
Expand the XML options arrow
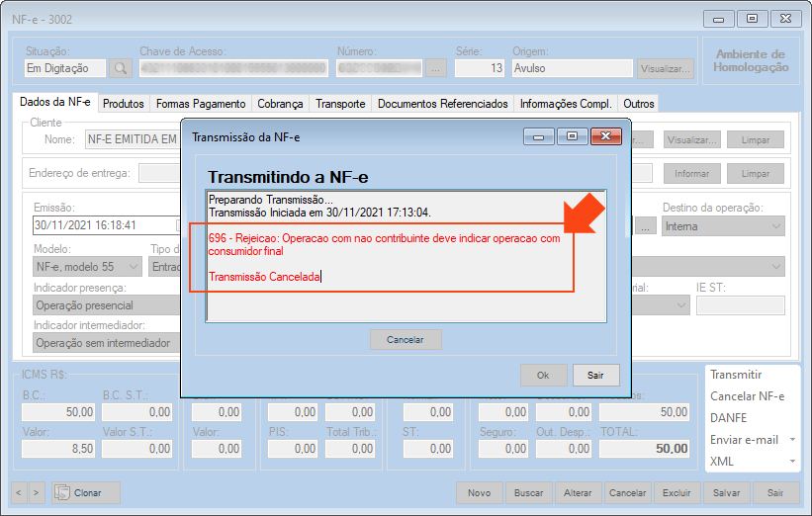(792, 462)
